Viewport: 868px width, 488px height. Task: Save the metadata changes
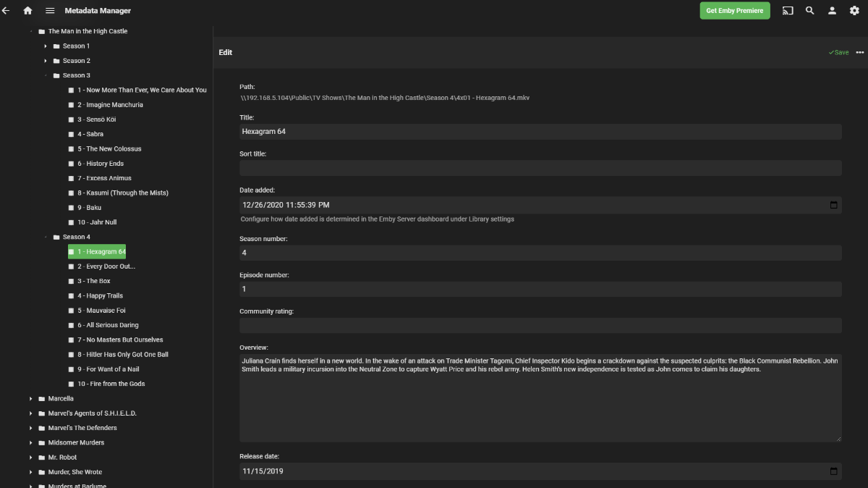839,52
